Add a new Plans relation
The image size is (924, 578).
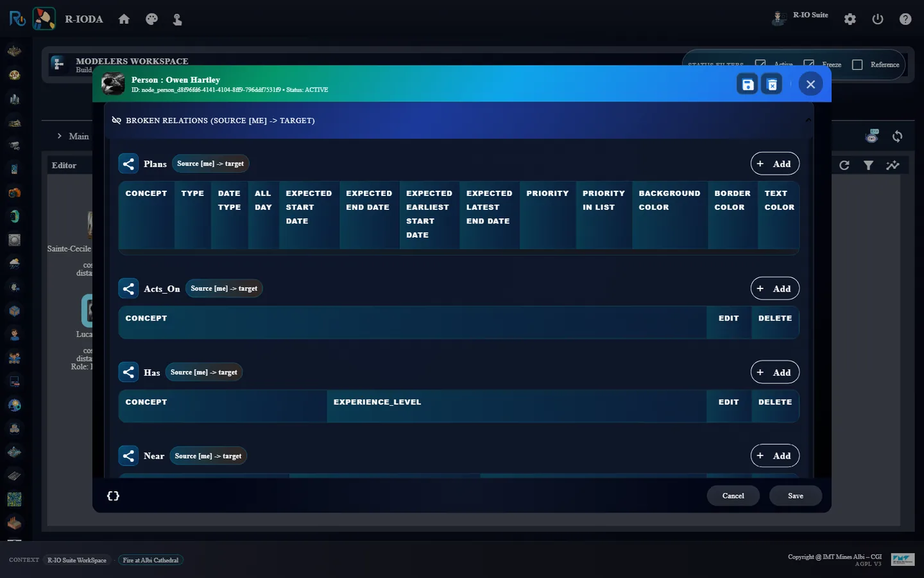774,164
